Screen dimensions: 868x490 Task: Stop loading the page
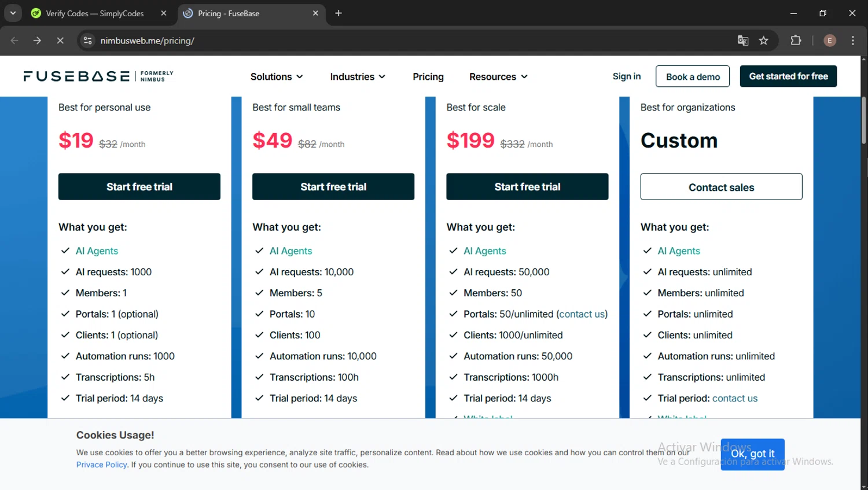tap(60, 40)
